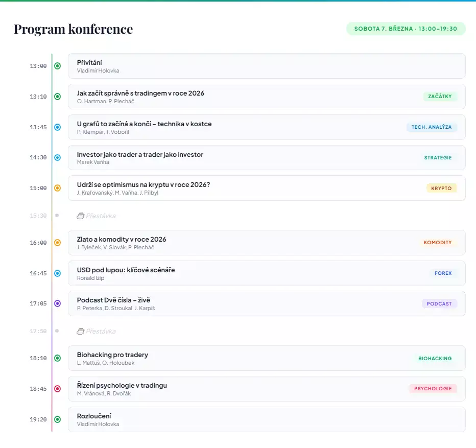The width and height of the screenshot is (476, 448).
Task: Click 'Vladimír Holovka' under Přivítání
Action: tap(98, 71)
